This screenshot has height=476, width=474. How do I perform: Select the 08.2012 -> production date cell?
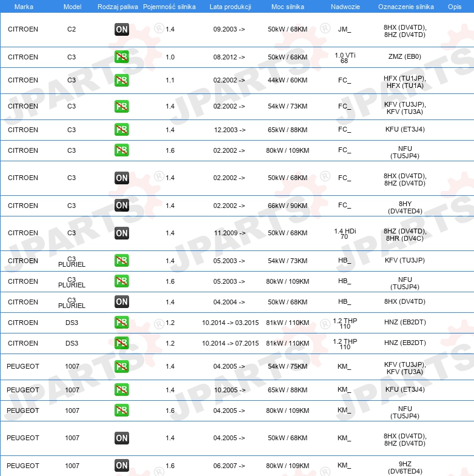tap(229, 57)
